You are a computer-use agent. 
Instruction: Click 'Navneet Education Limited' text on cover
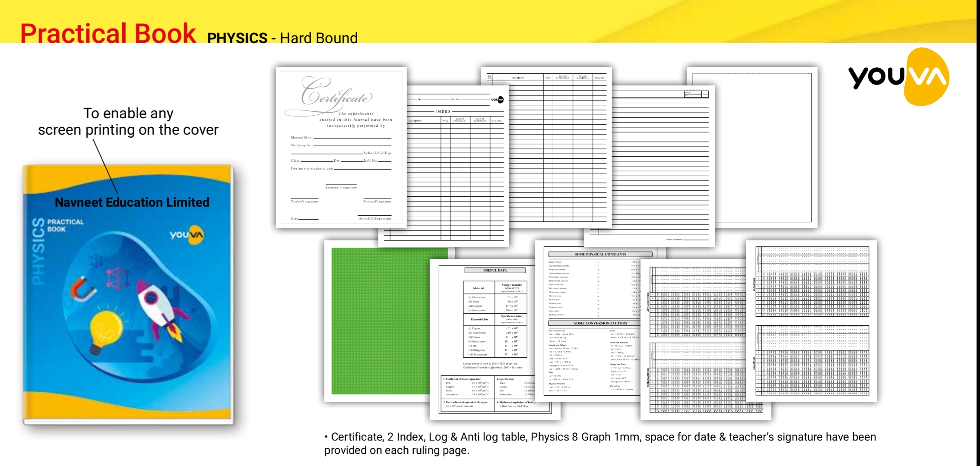point(132,202)
